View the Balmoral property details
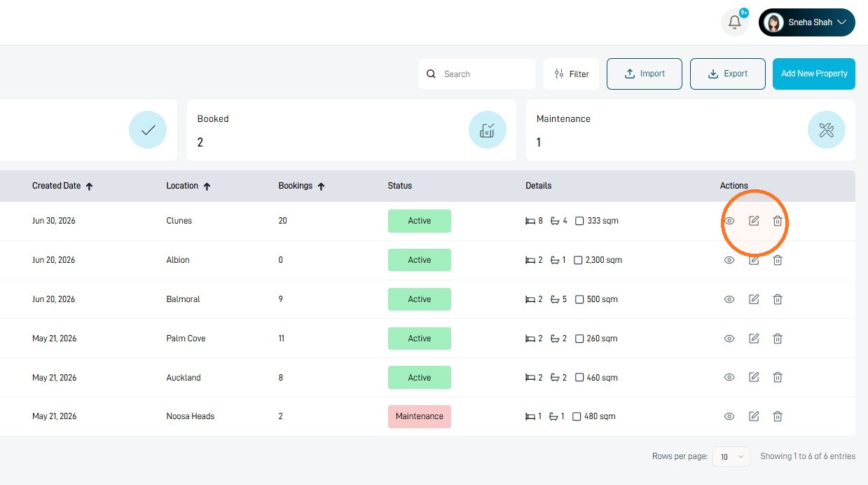 [x=729, y=299]
